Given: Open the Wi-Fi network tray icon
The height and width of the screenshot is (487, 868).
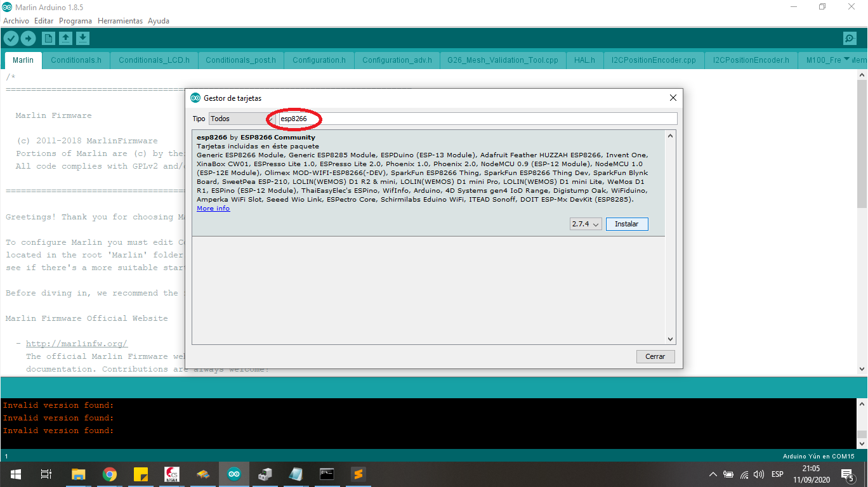Looking at the screenshot, I should coord(744,474).
